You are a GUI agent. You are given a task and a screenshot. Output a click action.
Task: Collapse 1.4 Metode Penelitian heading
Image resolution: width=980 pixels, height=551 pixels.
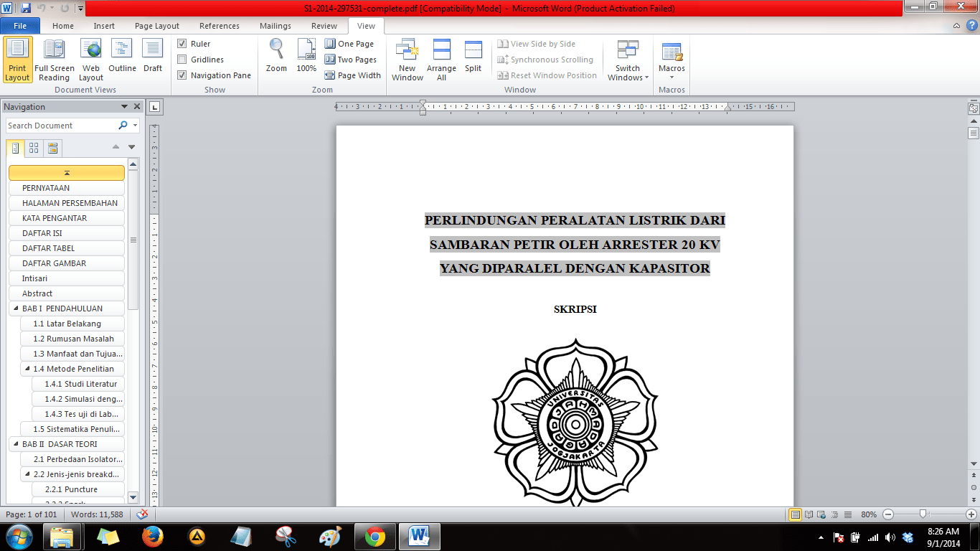pos(27,369)
